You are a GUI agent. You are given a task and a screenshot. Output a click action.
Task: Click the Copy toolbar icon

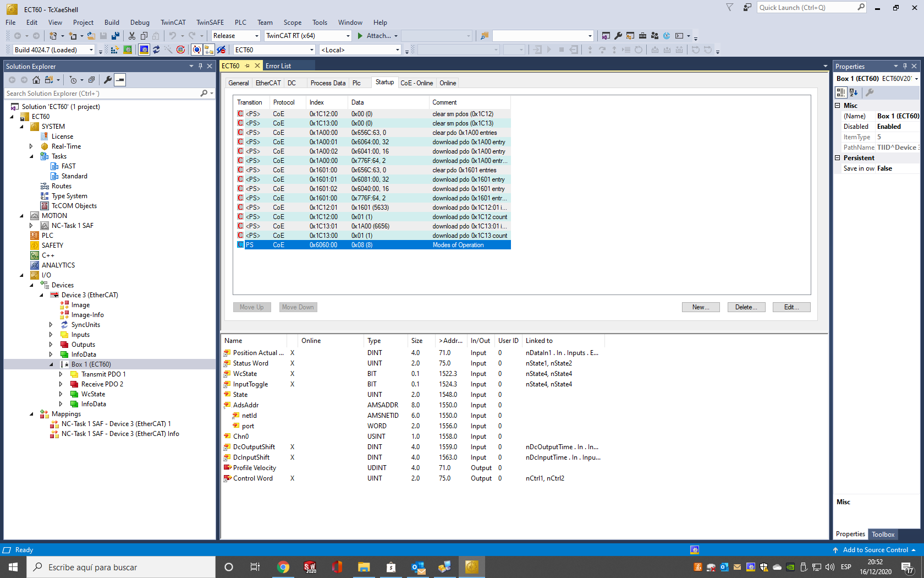coord(144,36)
